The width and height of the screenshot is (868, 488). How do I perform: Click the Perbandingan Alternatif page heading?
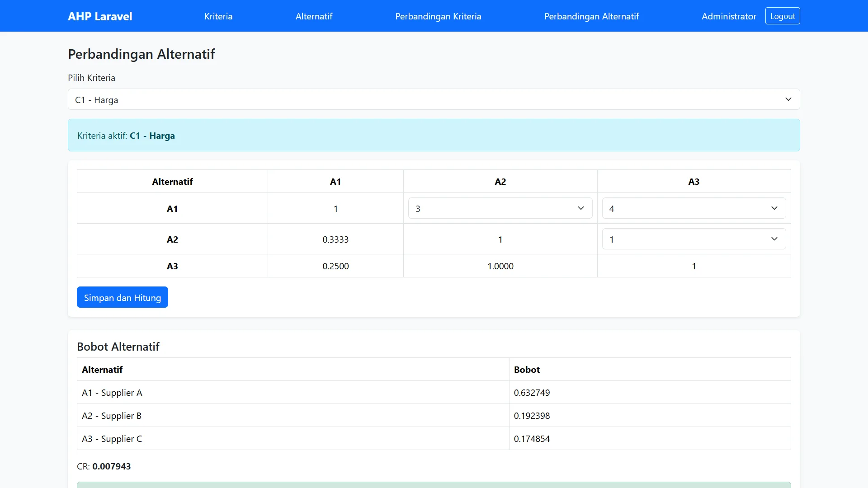(x=142, y=54)
